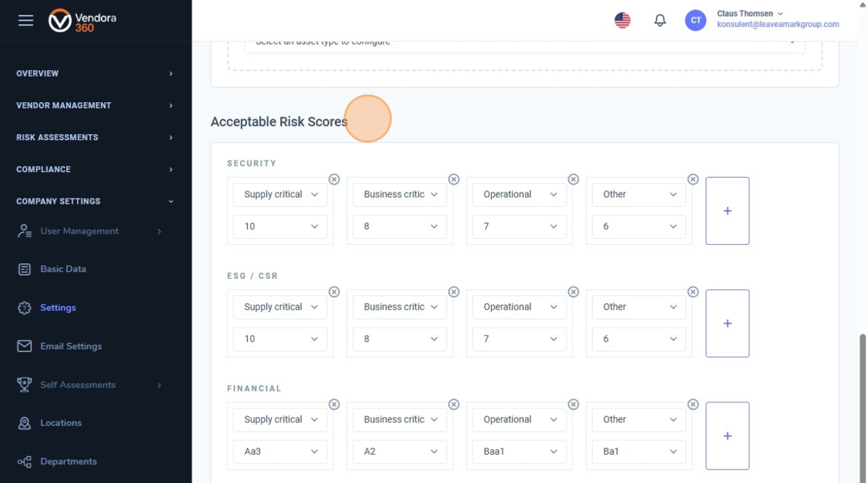Open Email Settings in sidebar
Image resolution: width=868 pixels, height=483 pixels.
click(71, 346)
